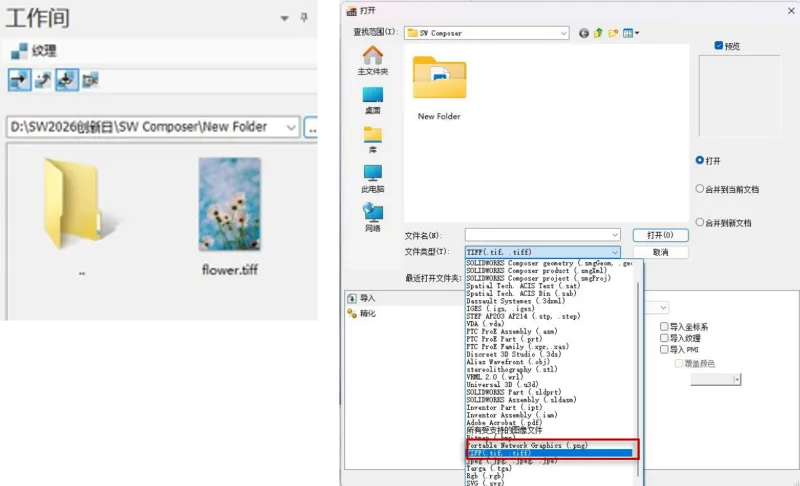Image resolution: width=800 pixels, height=486 pixels.
Task: Select the New Folder item in file list
Action: click(x=439, y=88)
